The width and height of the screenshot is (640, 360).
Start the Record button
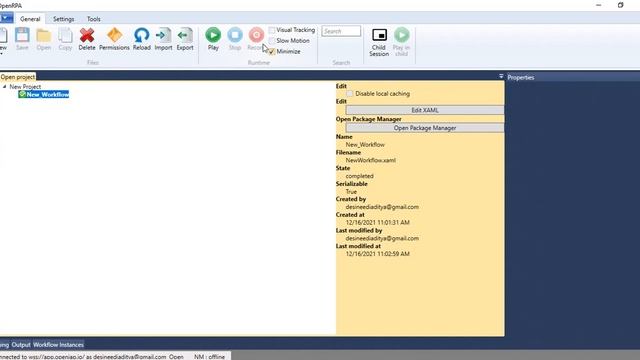[x=256, y=39]
